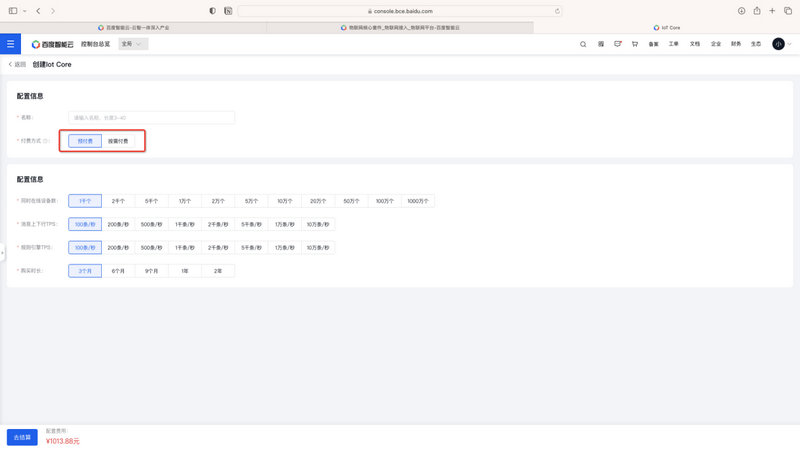Click the Safari share icon
The width and height of the screenshot is (800, 450).
[x=757, y=10]
